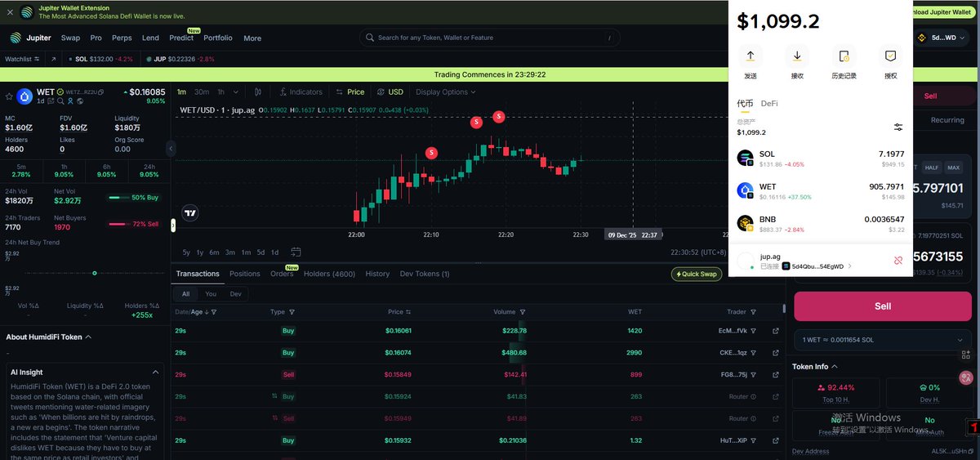Open the Watchlist dropdown
Image resolution: width=980 pixels, height=460 pixels.
21,59
